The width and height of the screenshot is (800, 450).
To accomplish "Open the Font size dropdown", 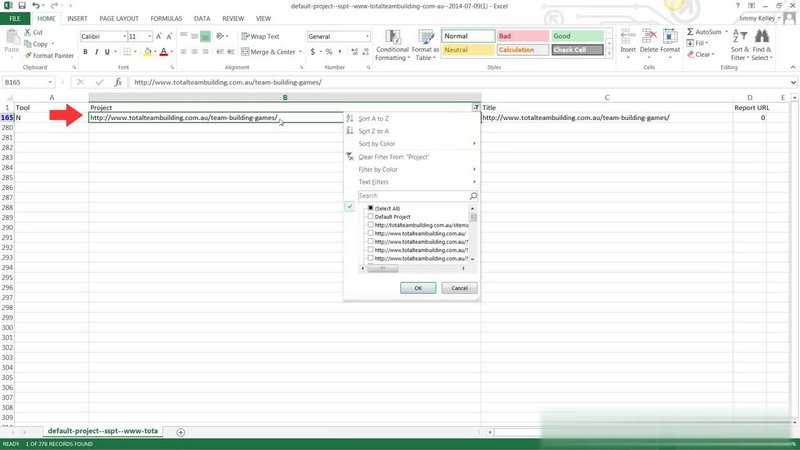I will 149,36.
